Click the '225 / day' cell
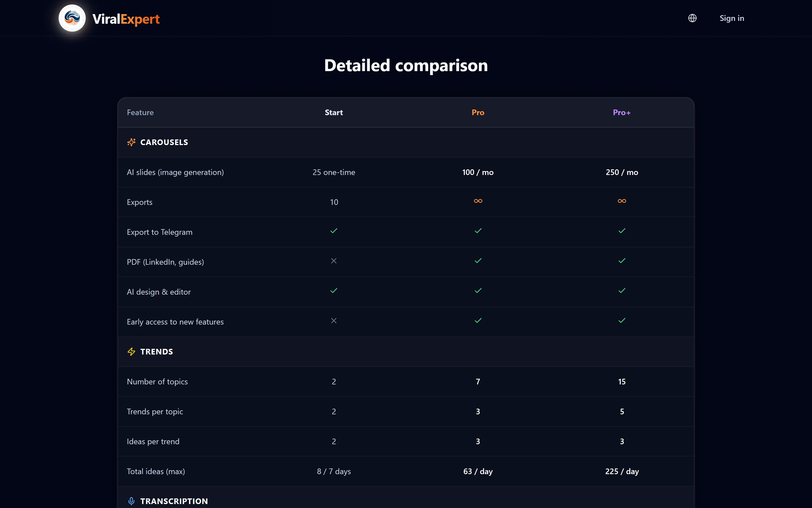 622,471
